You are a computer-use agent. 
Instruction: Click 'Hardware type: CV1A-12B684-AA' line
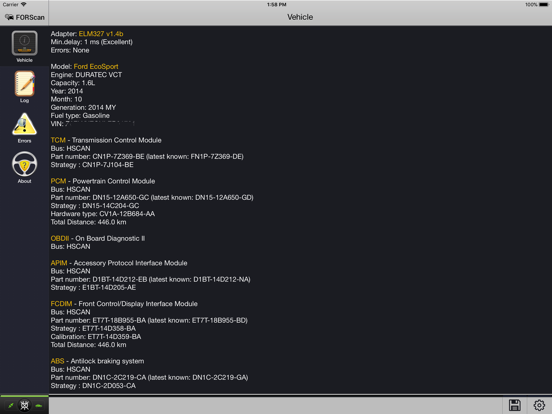coord(103,214)
